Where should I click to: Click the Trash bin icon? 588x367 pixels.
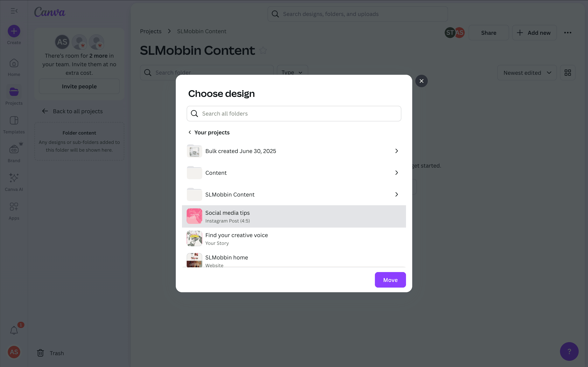tap(40, 353)
